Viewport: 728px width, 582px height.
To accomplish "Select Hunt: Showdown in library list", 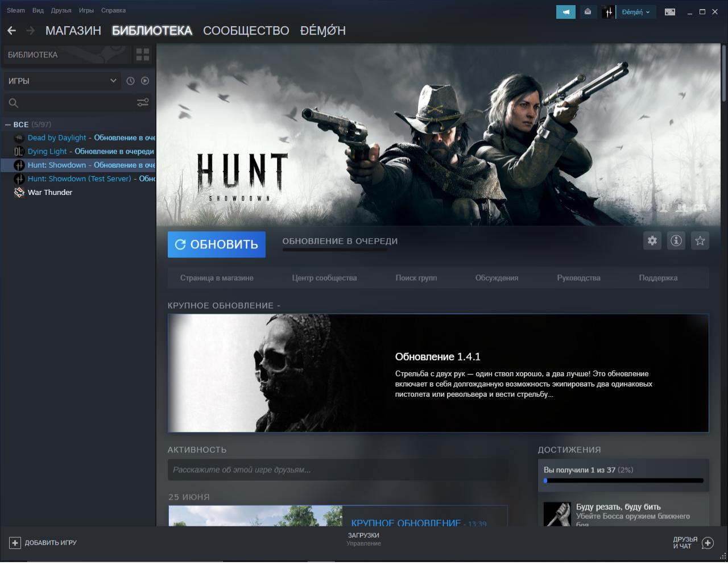I will (x=78, y=165).
